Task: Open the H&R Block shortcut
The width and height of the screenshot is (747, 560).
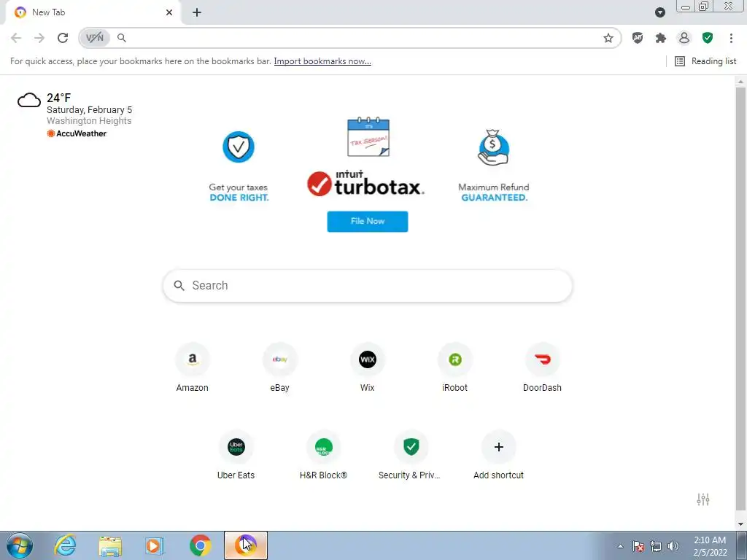Action: 323,455
